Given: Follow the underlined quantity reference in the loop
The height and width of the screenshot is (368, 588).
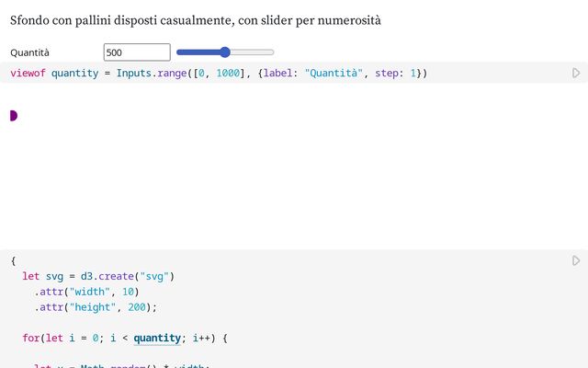Looking at the screenshot, I should tap(157, 338).
